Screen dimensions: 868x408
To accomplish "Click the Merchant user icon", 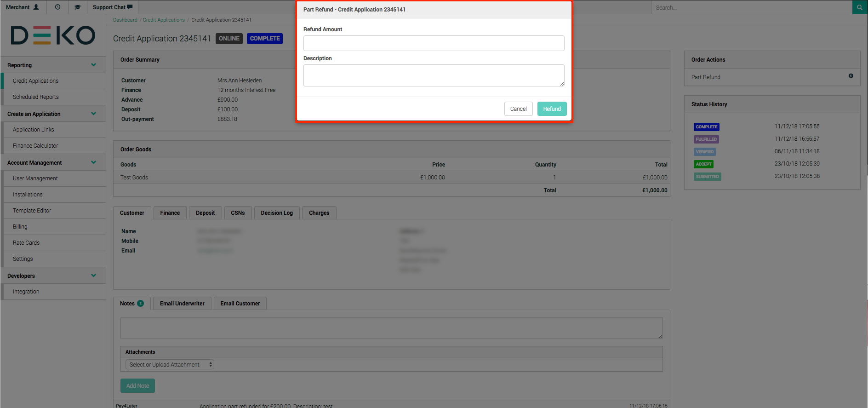I will click(36, 7).
